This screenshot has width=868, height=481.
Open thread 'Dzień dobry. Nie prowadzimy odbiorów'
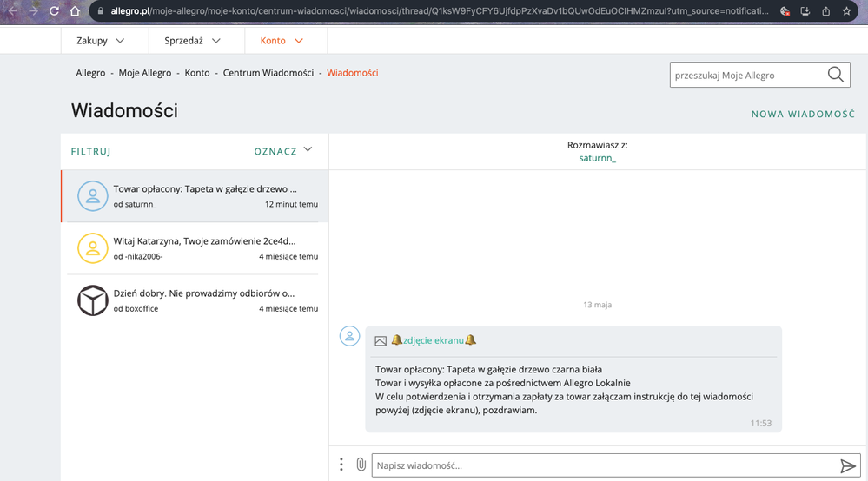(x=195, y=300)
